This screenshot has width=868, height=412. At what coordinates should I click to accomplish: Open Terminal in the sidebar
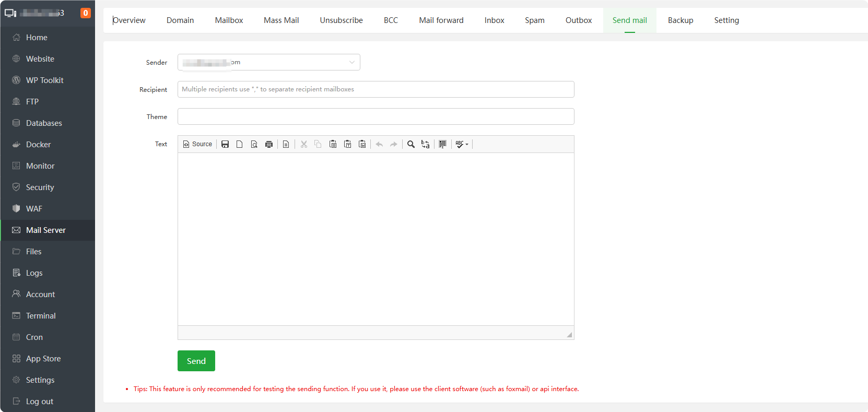point(48,316)
